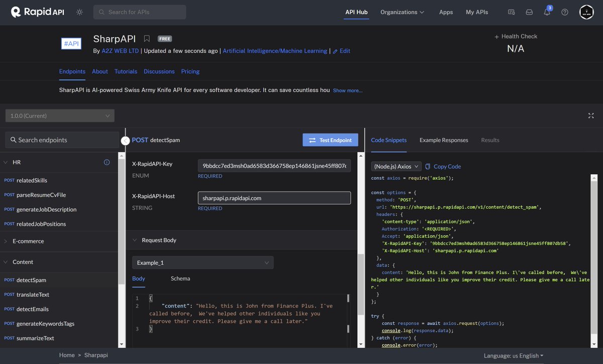Viewport: 603px width, 364px height.
Task: Switch to the Body tab
Action: tap(139, 279)
